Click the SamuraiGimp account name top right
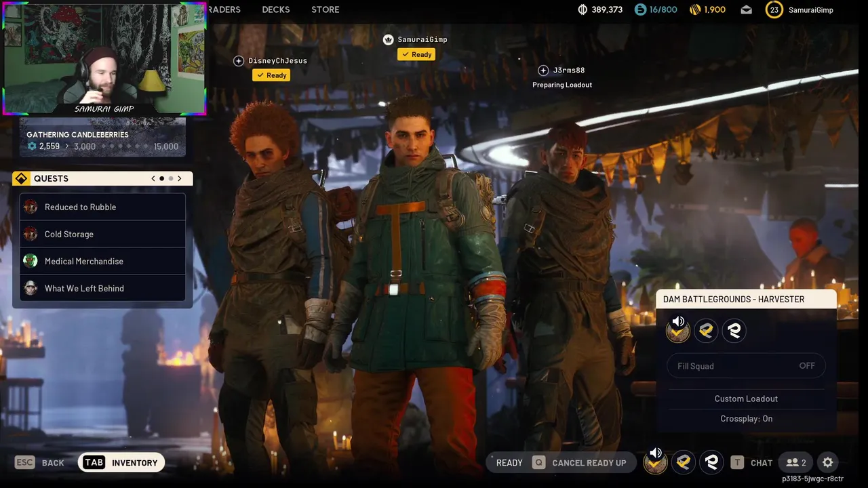Viewport: 868px width, 488px height. point(811,9)
